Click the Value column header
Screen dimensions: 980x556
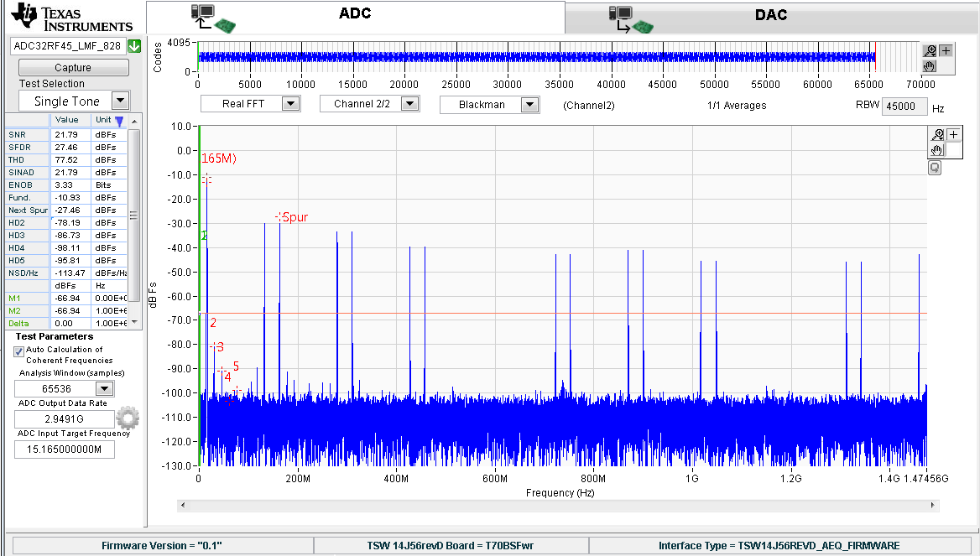point(67,120)
